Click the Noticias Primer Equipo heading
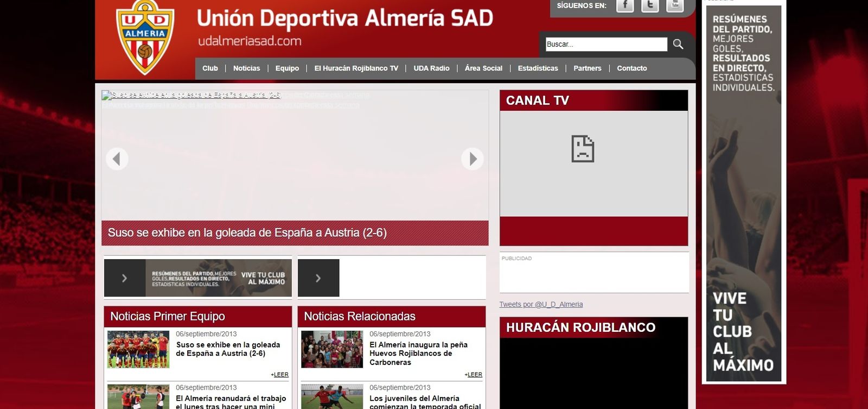 coord(167,316)
